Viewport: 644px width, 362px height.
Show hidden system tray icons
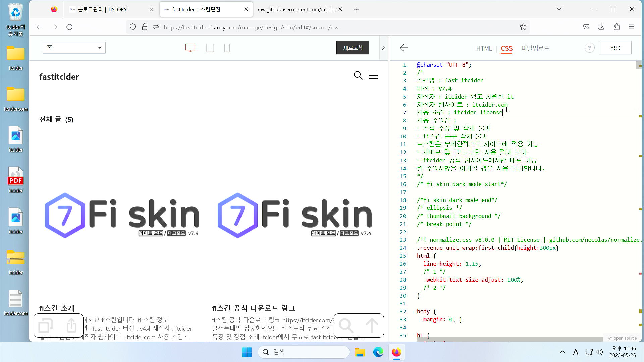click(562, 352)
